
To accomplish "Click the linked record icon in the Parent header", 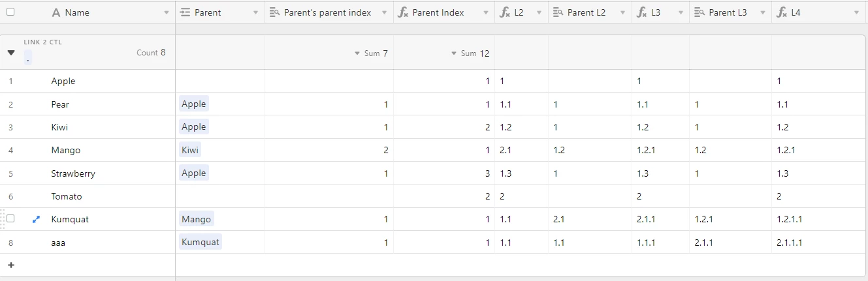I will click(185, 12).
